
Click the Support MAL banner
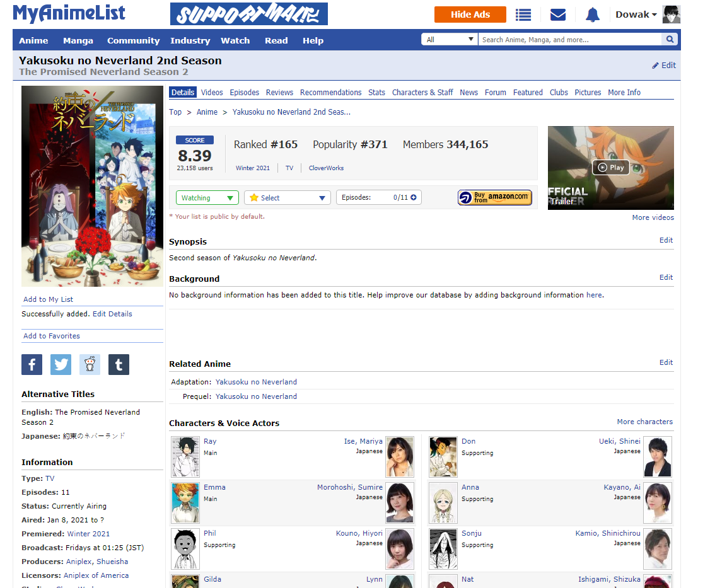[x=249, y=14]
